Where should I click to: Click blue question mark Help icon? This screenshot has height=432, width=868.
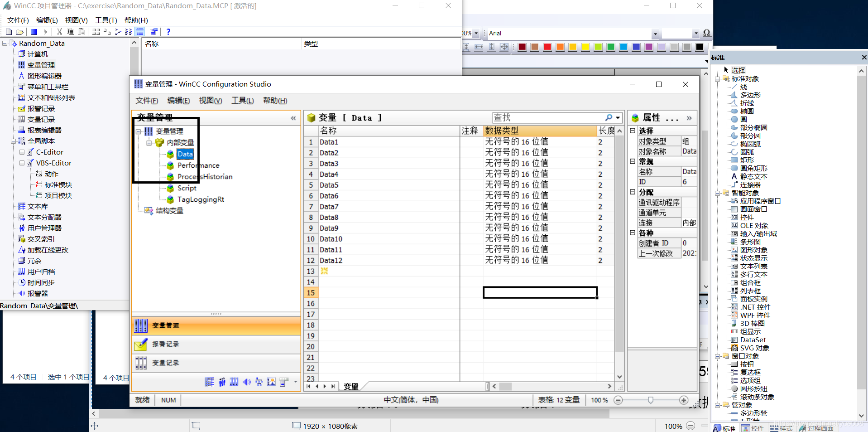pyautogui.click(x=168, y=32)
